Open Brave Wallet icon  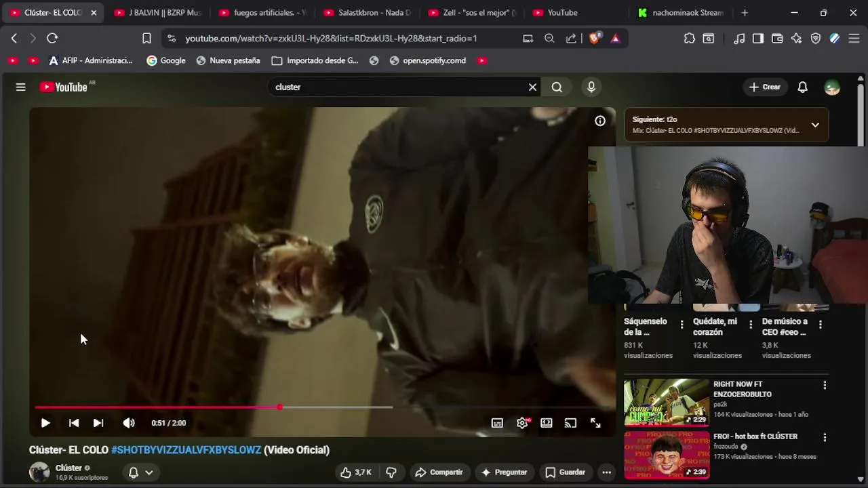point(777,39)
